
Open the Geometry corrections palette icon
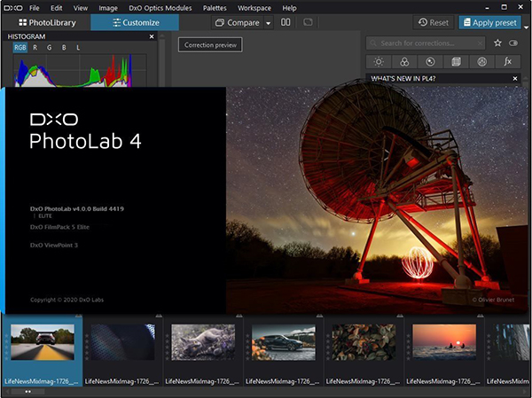click(x=456, y=62)
